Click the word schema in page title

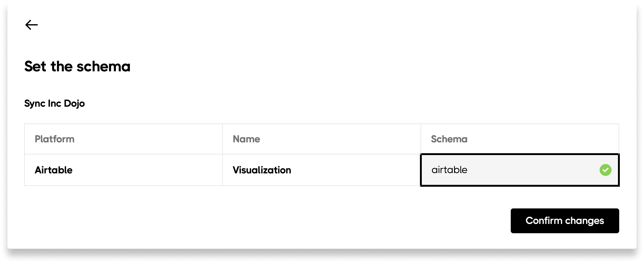tap(104, 66)
